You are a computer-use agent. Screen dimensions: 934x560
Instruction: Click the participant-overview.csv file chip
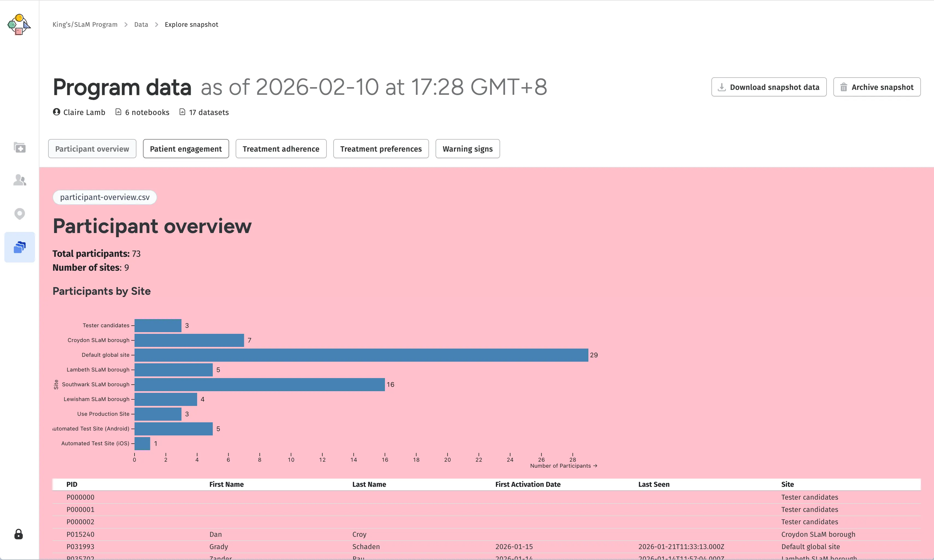click(105, 197)
